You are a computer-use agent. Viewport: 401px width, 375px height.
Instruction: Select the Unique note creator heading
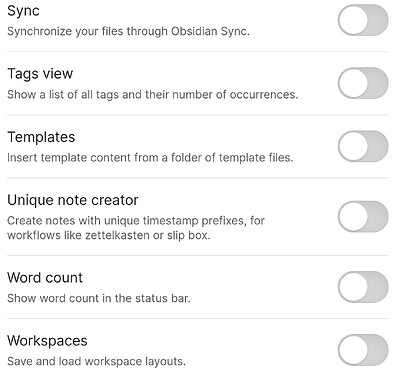tap(73, 200)
